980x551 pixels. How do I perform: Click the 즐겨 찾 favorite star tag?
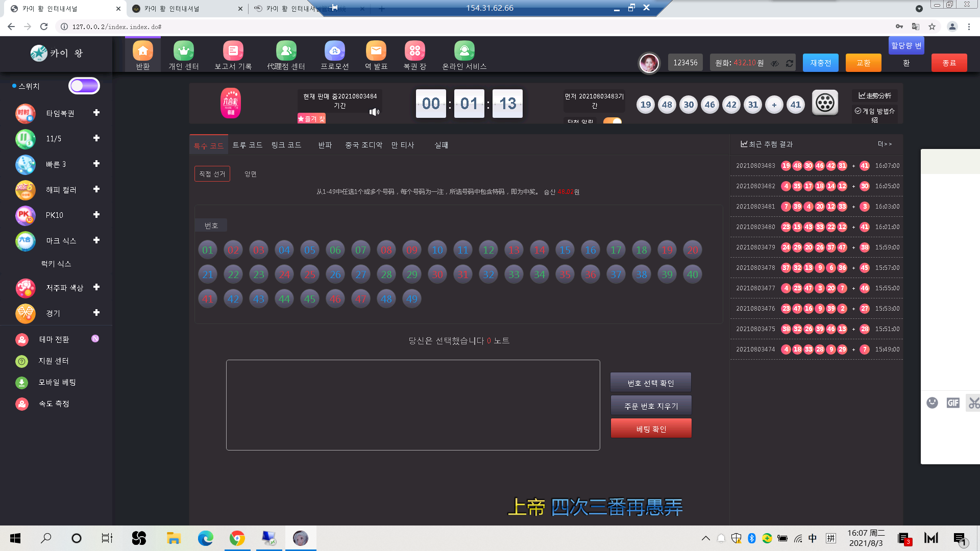[311, 118]
